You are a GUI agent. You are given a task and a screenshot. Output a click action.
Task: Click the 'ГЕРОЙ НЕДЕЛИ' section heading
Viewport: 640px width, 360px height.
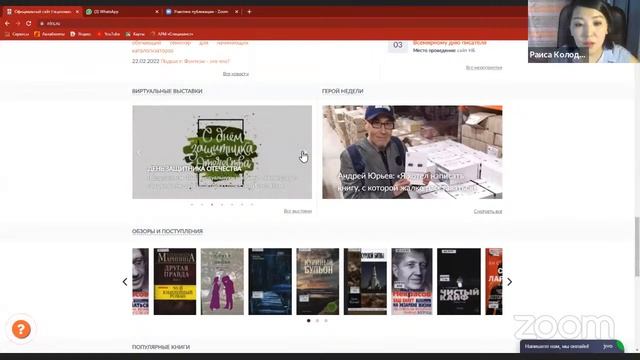point(342,91)
